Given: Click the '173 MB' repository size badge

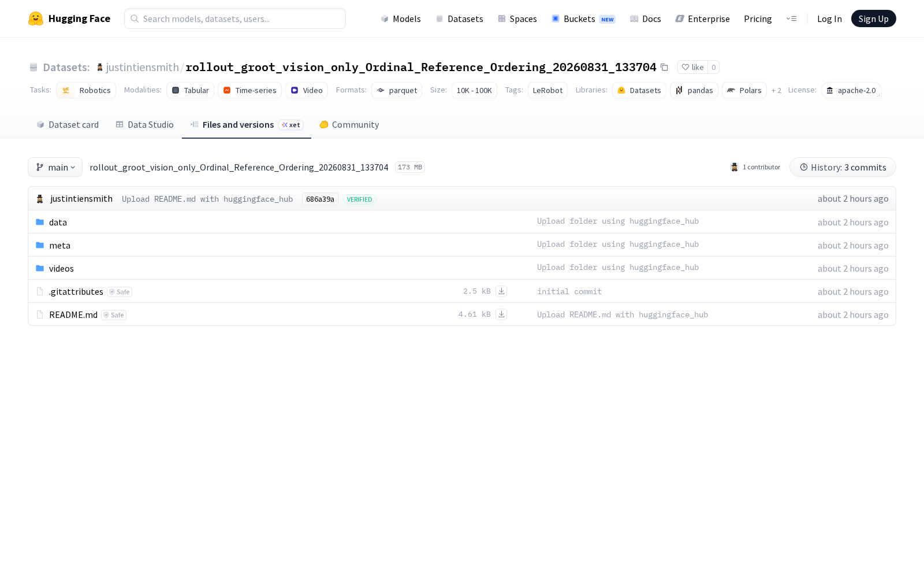Looking at the screenshot, I should click(x=410, y=167).
